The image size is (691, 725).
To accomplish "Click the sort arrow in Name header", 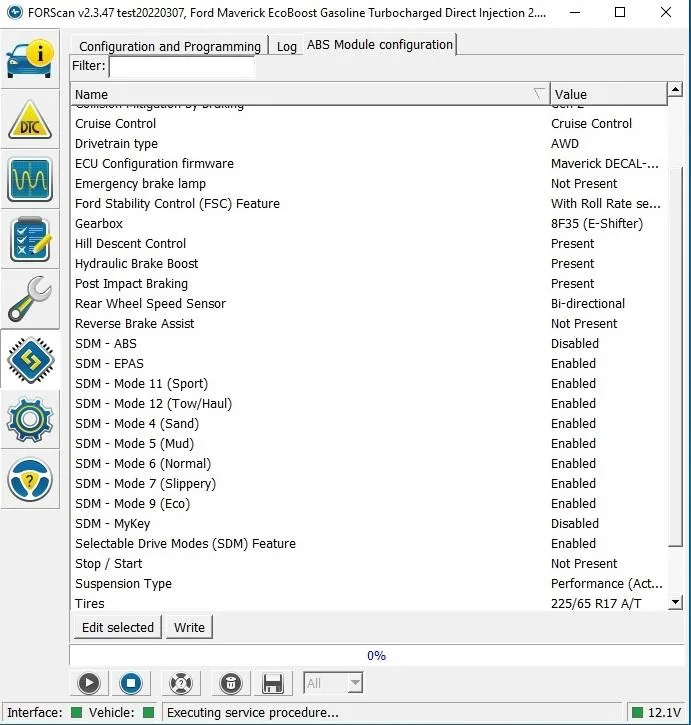I will point(539,94).
